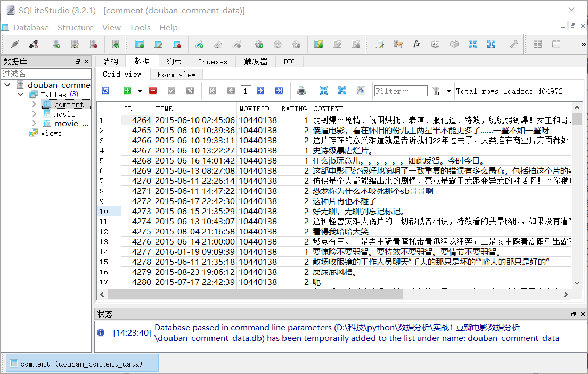Switch to the 结构 tab
This screenshot has height=374, width=588.
pos(110,61)
